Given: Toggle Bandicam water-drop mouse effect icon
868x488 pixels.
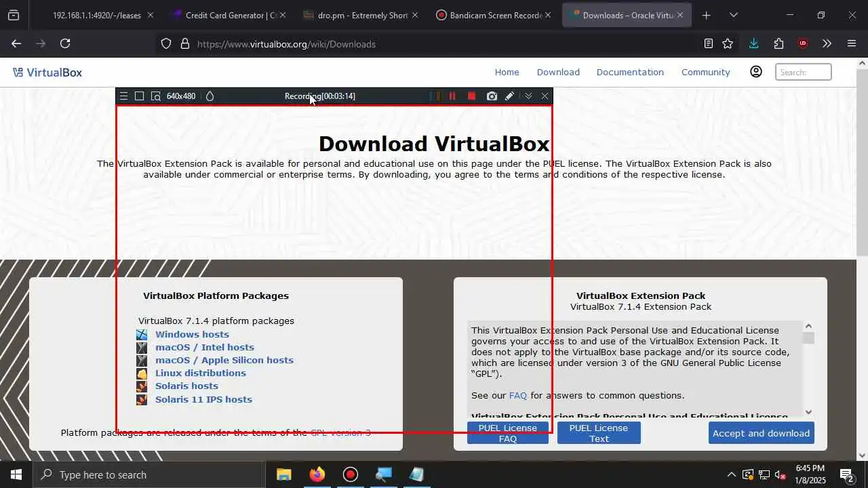Looking at the screenshot, I should [210, 96].
